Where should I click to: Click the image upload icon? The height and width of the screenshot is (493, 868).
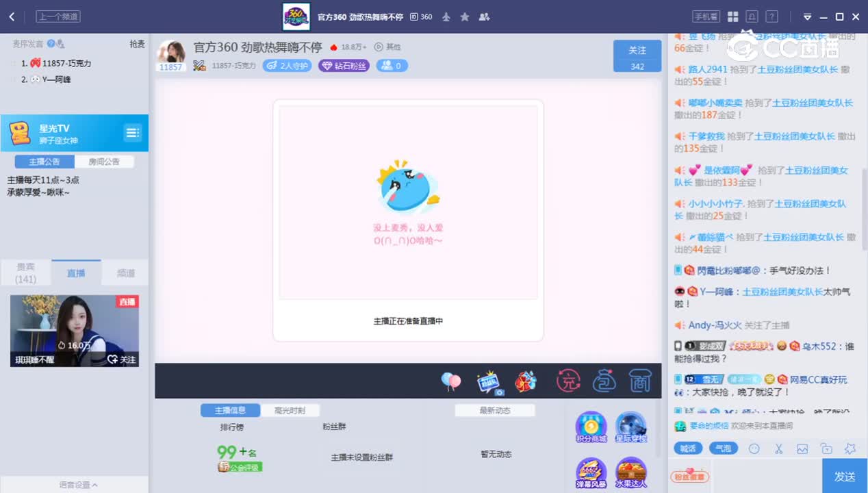pyautogui.click(x=802, y=449)
